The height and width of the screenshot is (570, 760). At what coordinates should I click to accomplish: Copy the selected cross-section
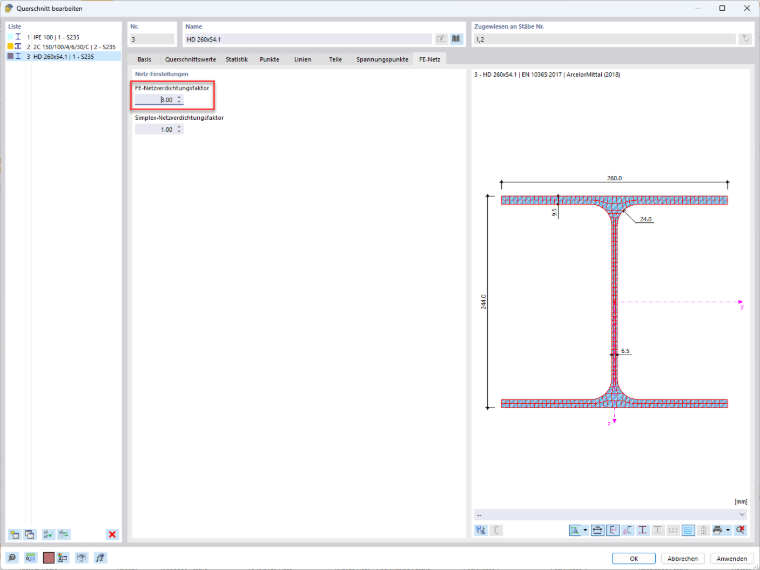(30, 534)
